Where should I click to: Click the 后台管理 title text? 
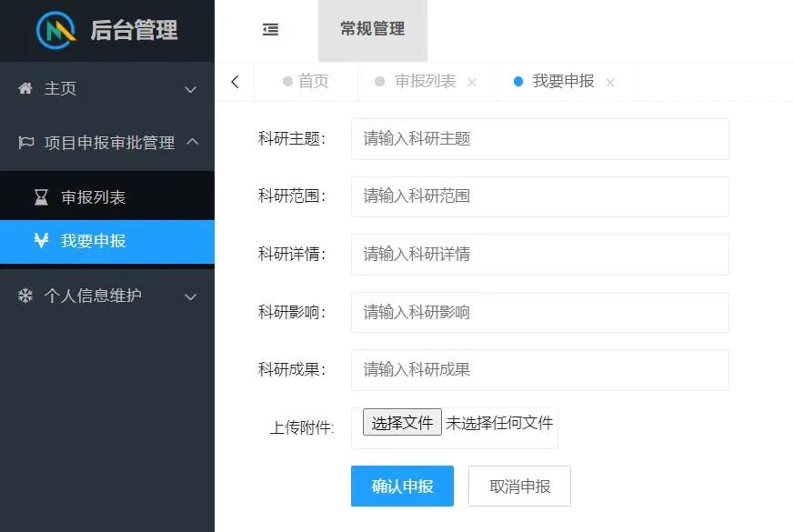(135, 30)
